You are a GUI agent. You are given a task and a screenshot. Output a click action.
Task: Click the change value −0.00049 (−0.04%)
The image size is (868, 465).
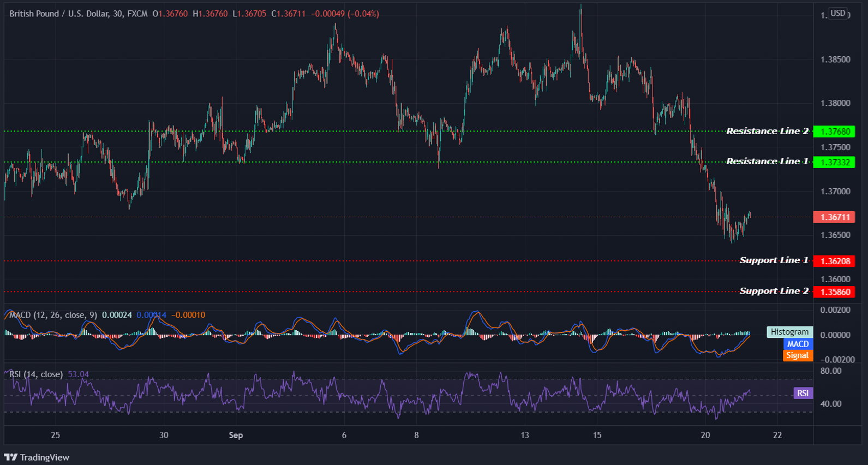(x=345, y=14)
